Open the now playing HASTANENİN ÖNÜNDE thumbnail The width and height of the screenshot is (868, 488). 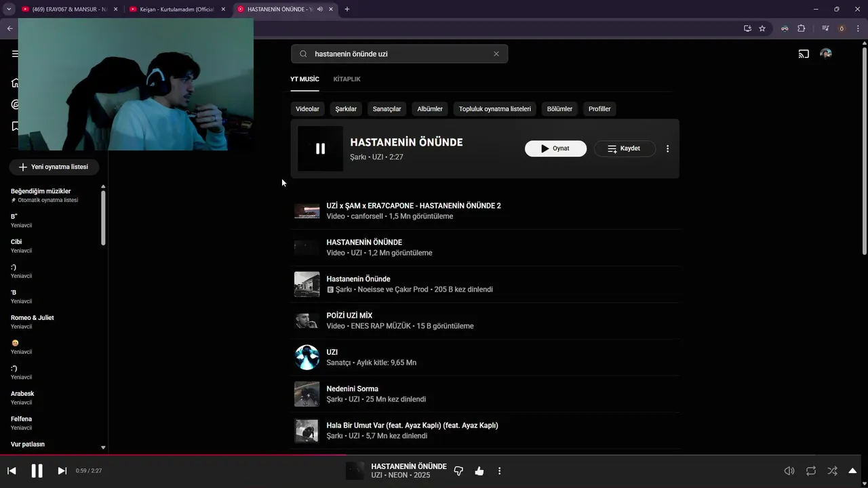[x=355, y=470]
